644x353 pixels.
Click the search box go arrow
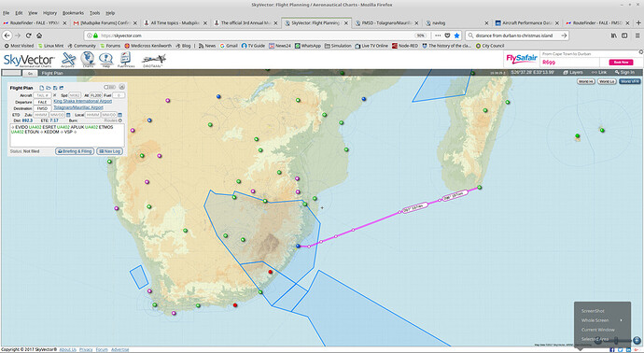coord(564,35)
